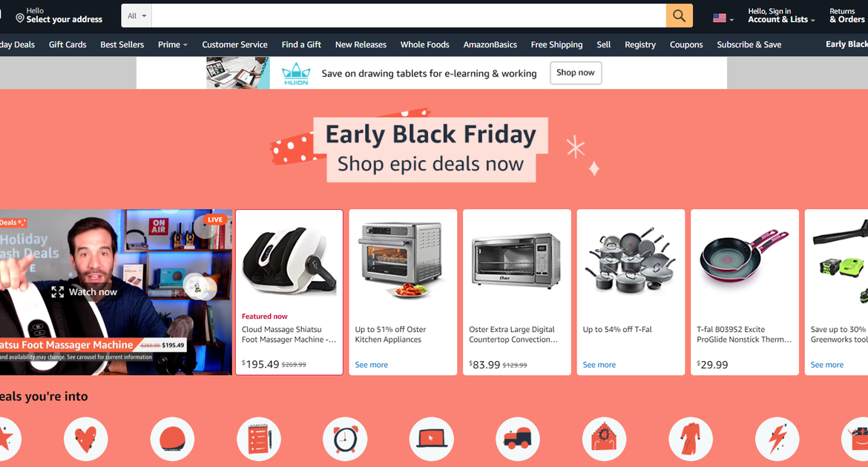Image resolution: width=868 pixels, height=467 pixels.
Task: Expand the Account & Lists menu
Action: click(x=781, y=16)
